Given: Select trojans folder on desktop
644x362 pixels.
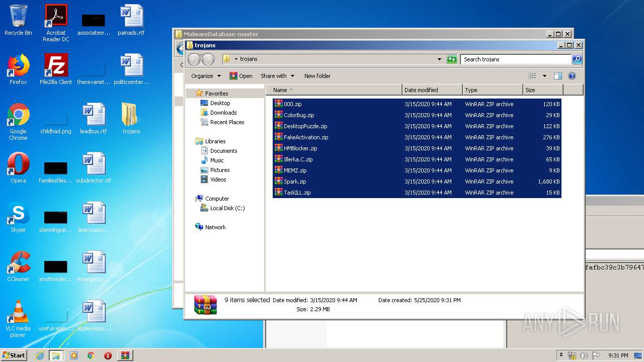Looking at the screenshot, I should (131, 119).
